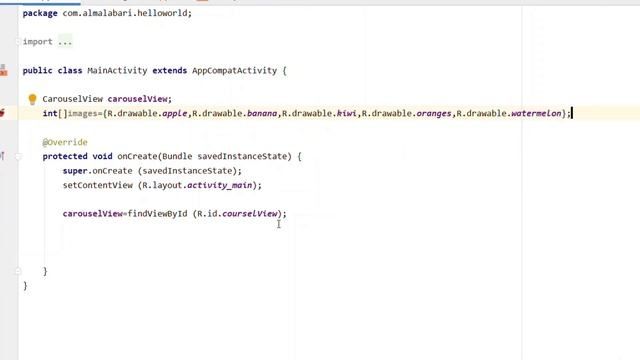Click 'oranges' in R.drawable.oranges

(434, 113)
